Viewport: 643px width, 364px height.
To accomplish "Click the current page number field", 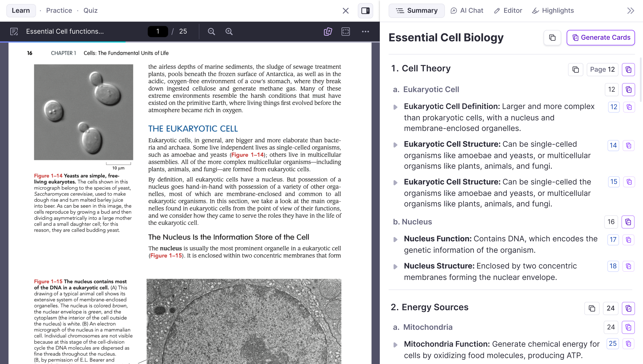I will [158, 31].
